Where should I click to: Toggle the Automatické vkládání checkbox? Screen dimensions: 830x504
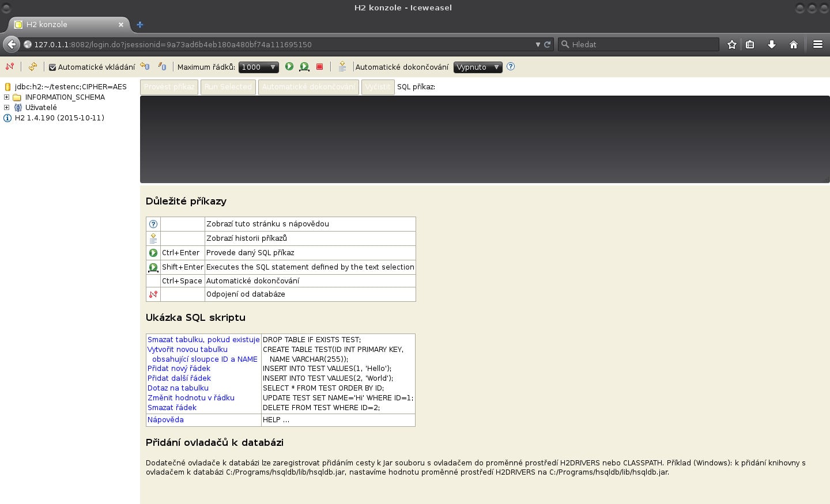52,67
